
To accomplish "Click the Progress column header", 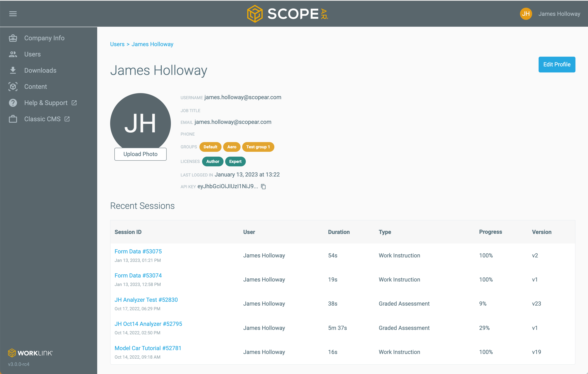I will pyautogui.click(x=490, y=232).
